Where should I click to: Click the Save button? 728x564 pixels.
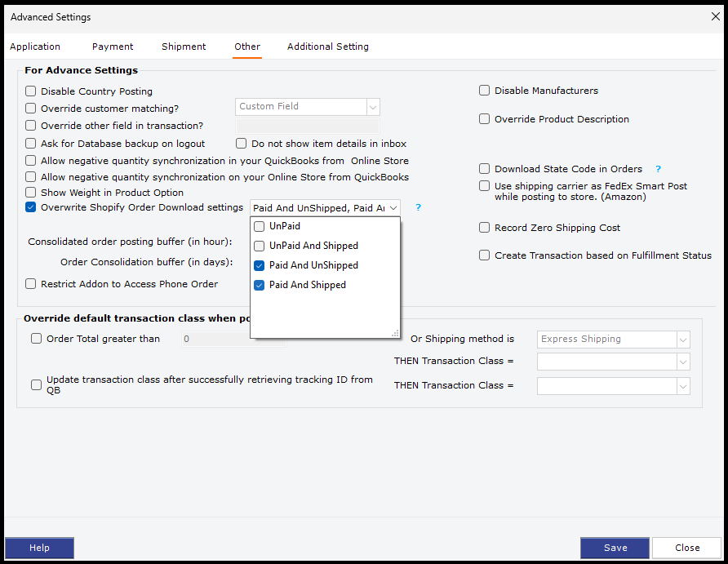[615, 548]
